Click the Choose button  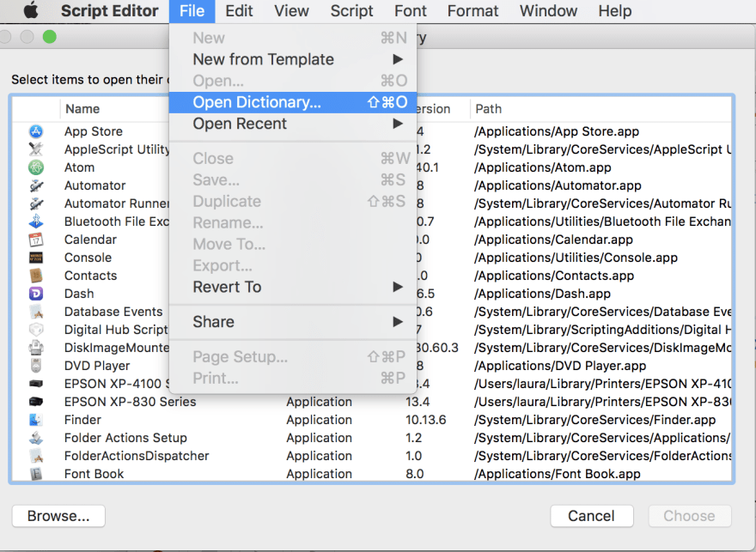point(690,516)
